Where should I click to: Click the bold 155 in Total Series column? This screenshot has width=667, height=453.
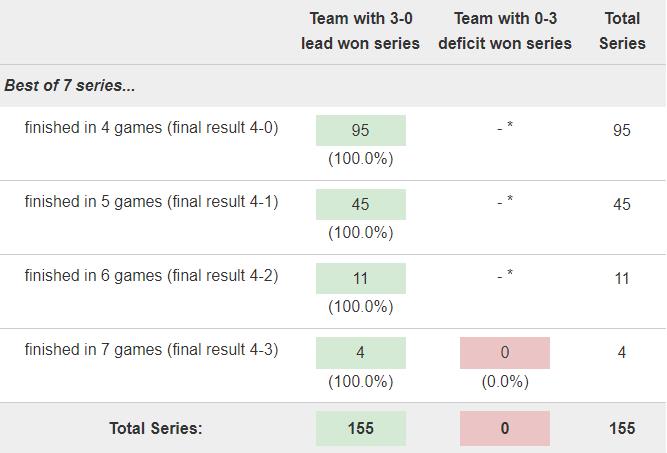point(622,428)
